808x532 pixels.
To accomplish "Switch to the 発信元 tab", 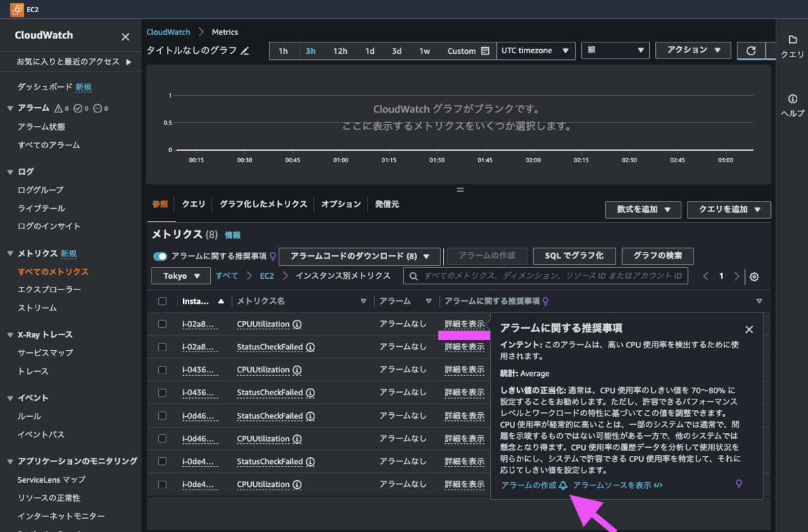I will (x=387, y=204).
